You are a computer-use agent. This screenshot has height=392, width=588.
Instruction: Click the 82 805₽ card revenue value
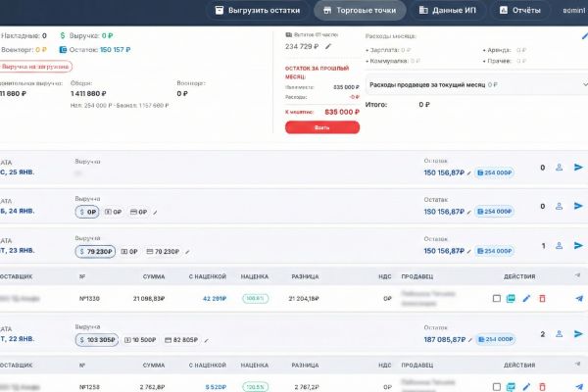[x=181, y=340]
